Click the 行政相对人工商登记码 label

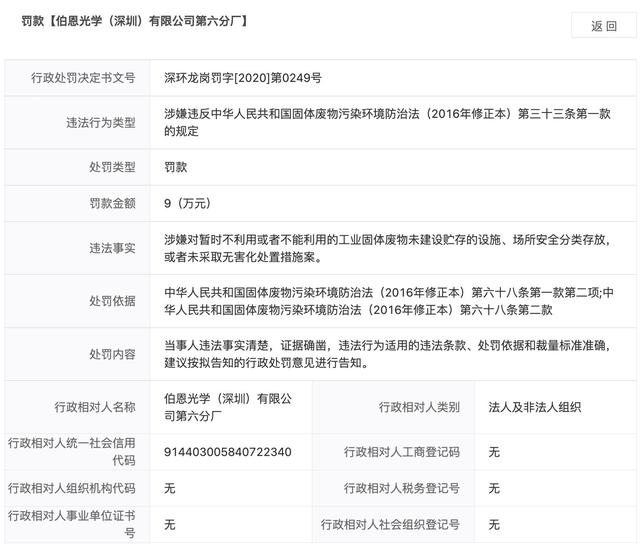[402, 452]
